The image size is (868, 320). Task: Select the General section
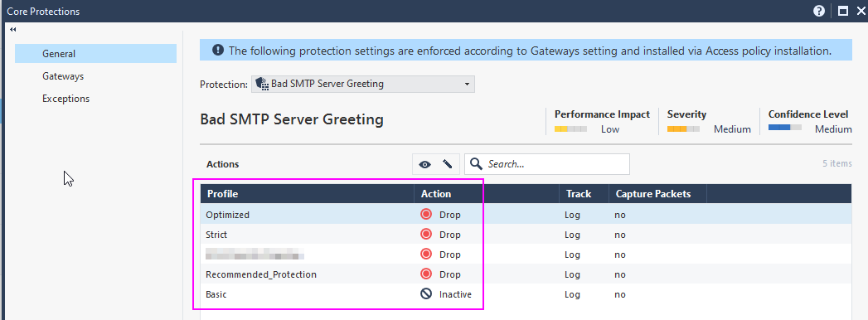pyautogui.click(x=96, y=54)
